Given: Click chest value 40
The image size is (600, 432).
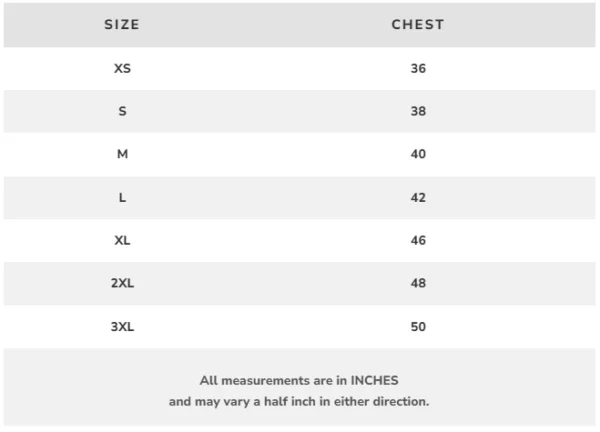Looking at the screenshot, I should [x=418, y=154].
